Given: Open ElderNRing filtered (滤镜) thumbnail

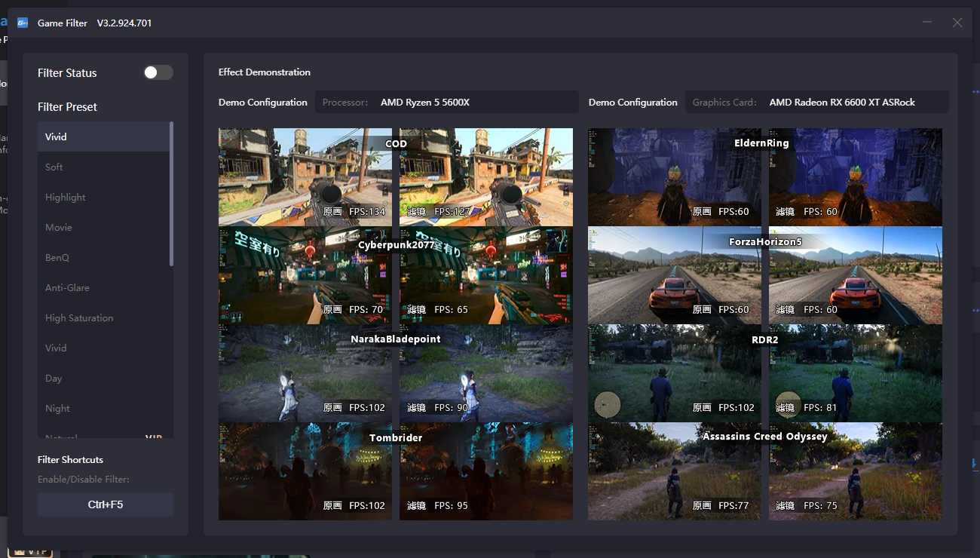Looking at the screenshot, I should click(x=856, y=177).
